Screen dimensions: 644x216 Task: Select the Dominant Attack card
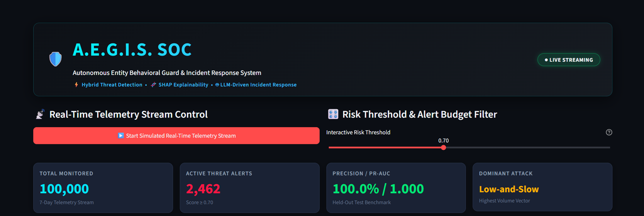pyautogui.click(x=542, y=187)
